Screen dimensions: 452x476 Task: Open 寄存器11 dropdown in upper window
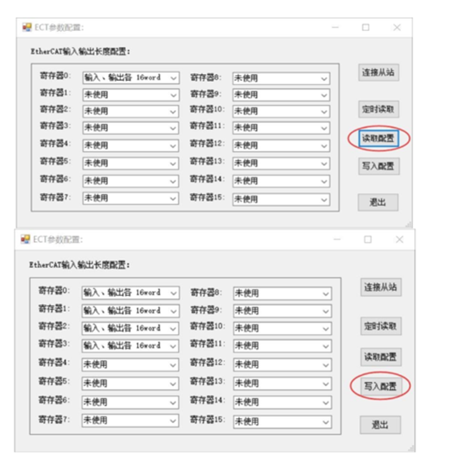[x=281, y=128]
